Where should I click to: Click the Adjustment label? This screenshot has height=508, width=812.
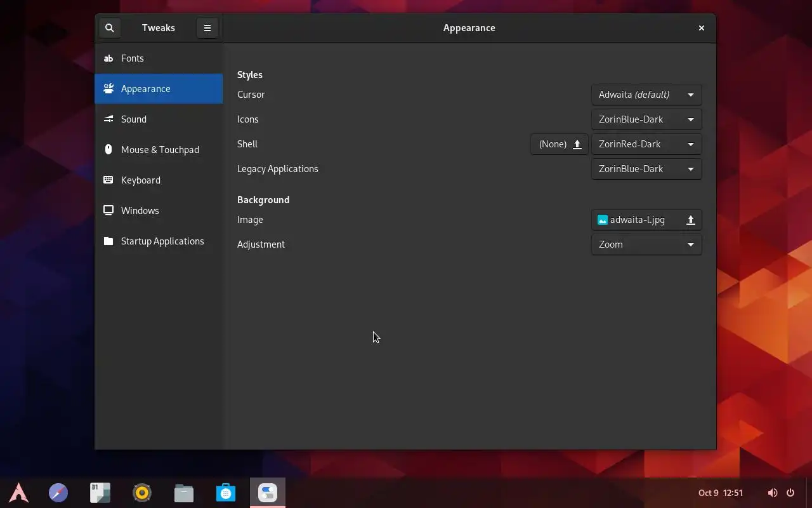tap(261, 244)
